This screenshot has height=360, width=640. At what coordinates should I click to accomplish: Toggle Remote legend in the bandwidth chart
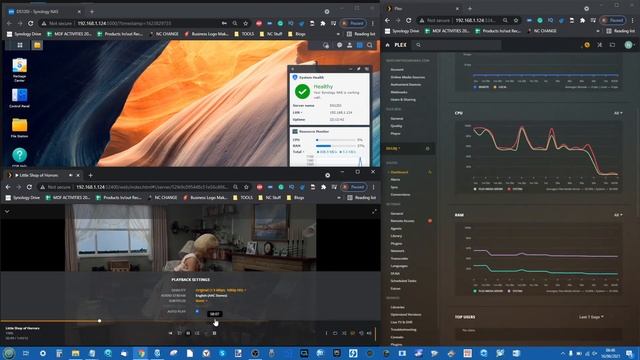(481, 87)
